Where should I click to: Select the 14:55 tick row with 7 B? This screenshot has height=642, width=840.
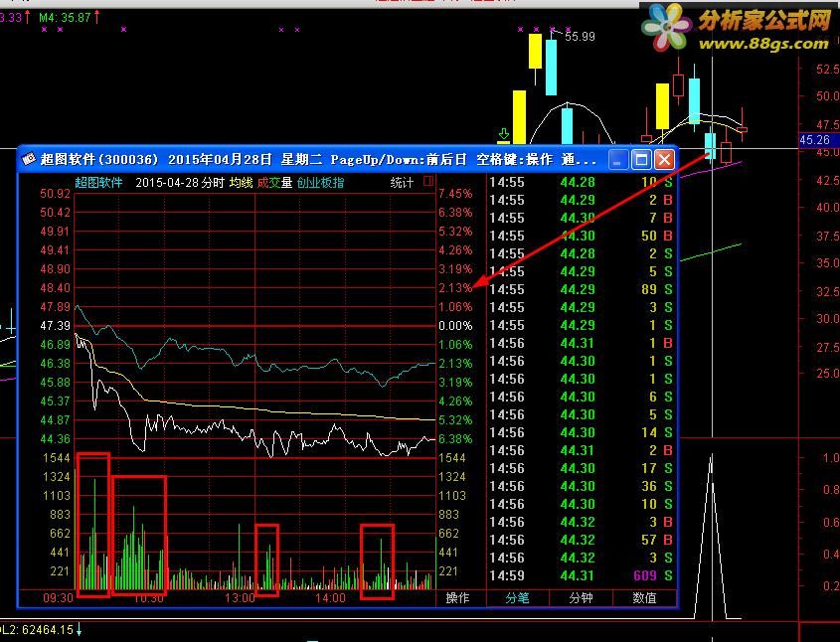[x=582, y=218]
